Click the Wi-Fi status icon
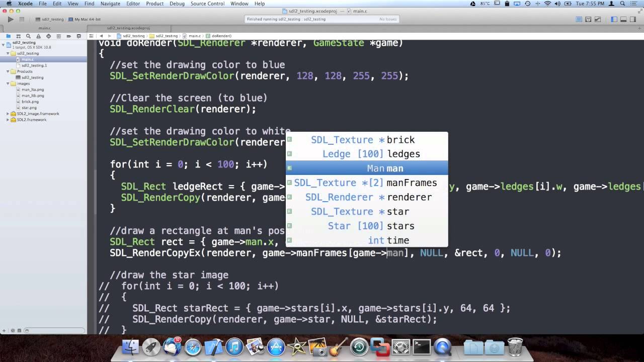Image resolution: width=644 pixels, height=362 pixels. 547,4
